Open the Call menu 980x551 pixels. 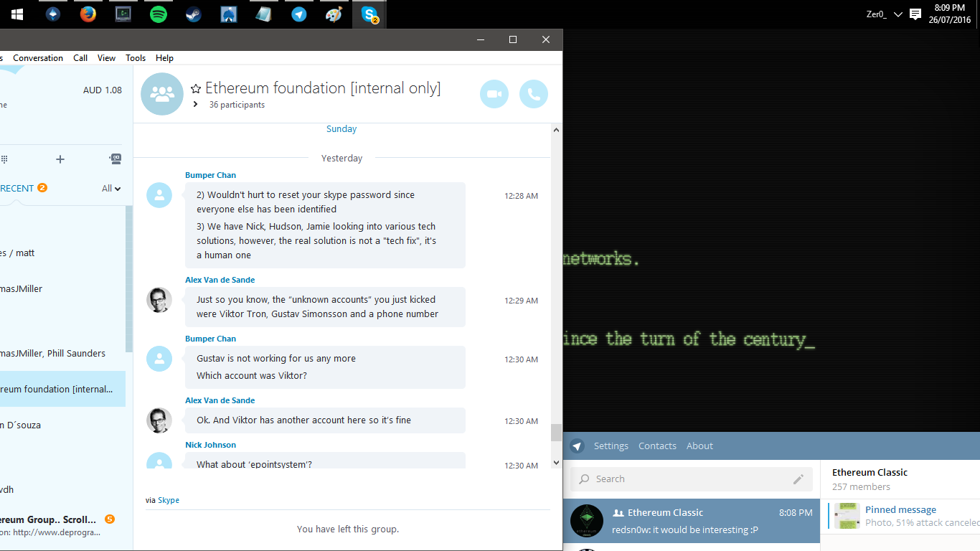click(x=80, y=58)
